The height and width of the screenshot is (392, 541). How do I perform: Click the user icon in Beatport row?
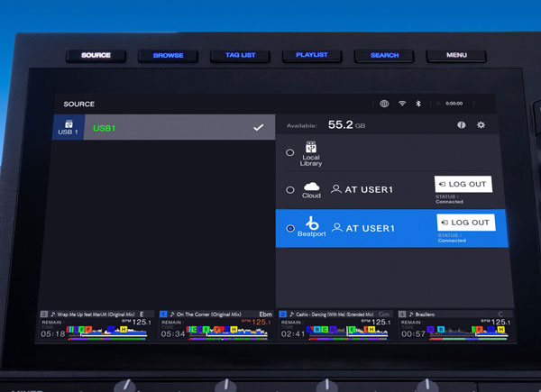coord(336,228)
